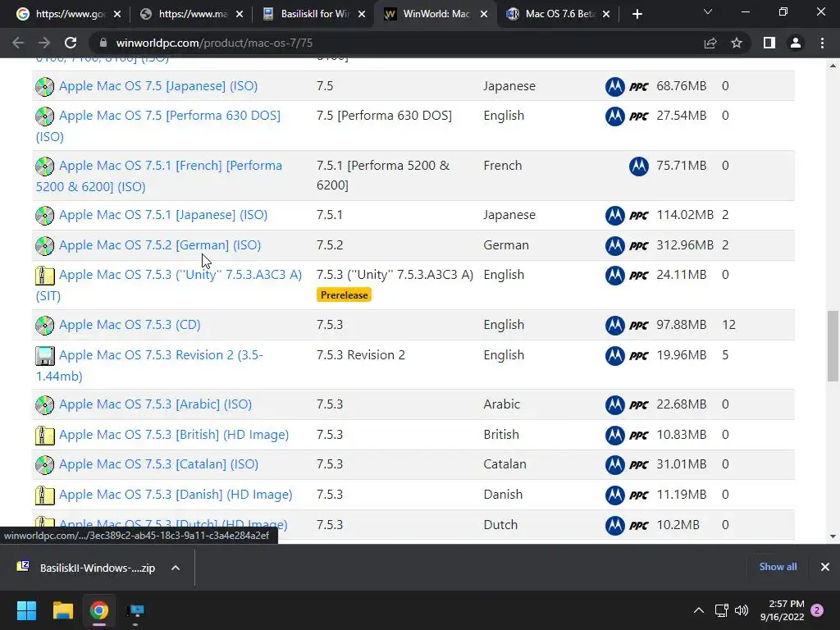The height and width of the screenshot is (630, 840).
Task: Click the browser forward arrow
Action: point(44,43)
